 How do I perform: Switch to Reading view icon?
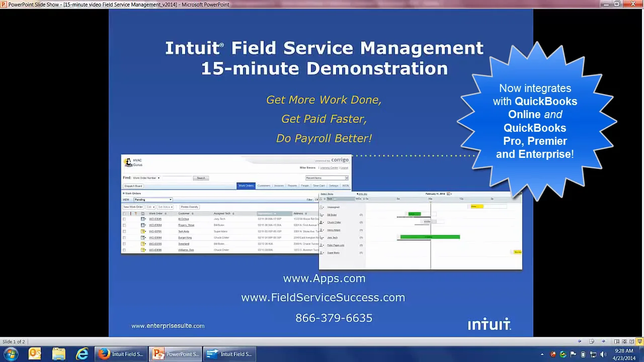point(632,341)
